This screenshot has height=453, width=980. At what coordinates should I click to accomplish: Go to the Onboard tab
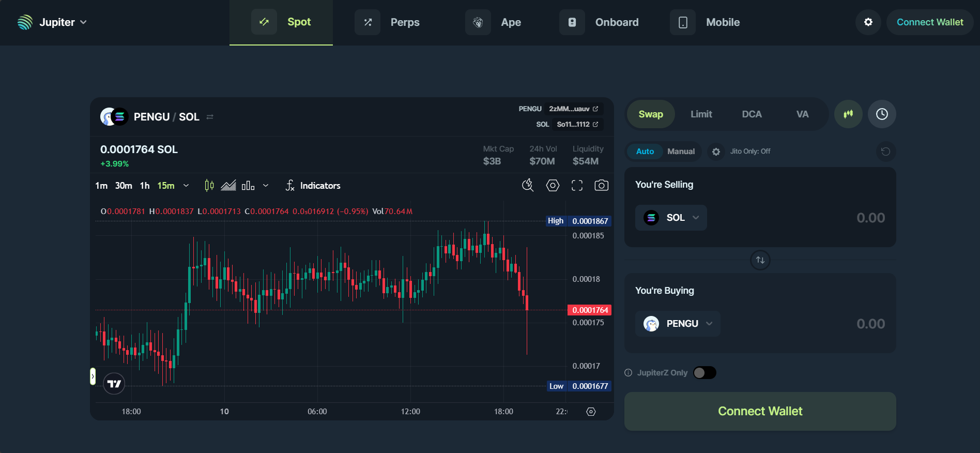pyautogui.click(x=599, y=22)
